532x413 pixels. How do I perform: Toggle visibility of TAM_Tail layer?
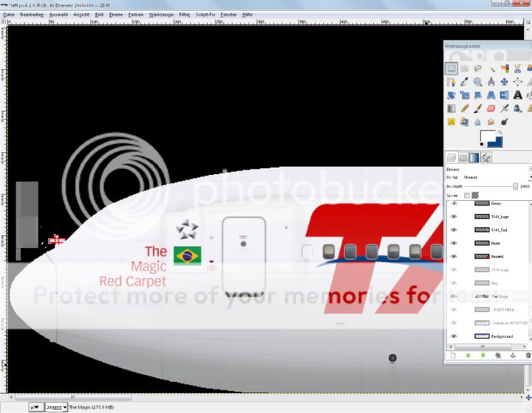click(454, 230)
